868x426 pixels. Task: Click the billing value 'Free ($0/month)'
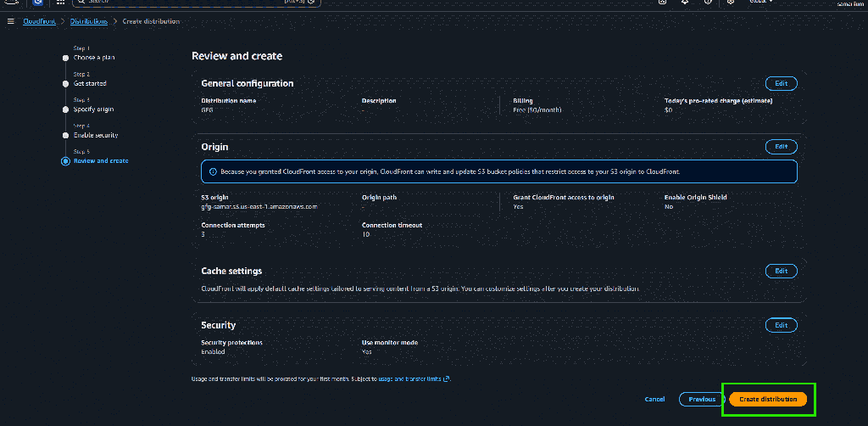[537, 109]
